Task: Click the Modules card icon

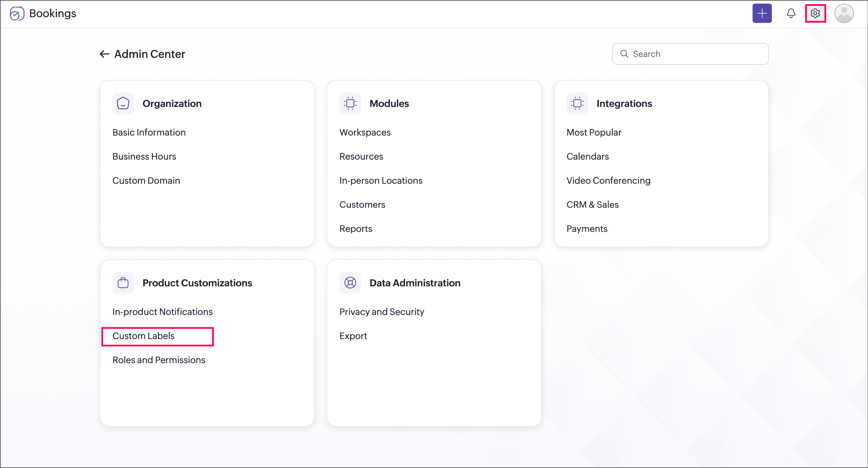Action: 350,103
